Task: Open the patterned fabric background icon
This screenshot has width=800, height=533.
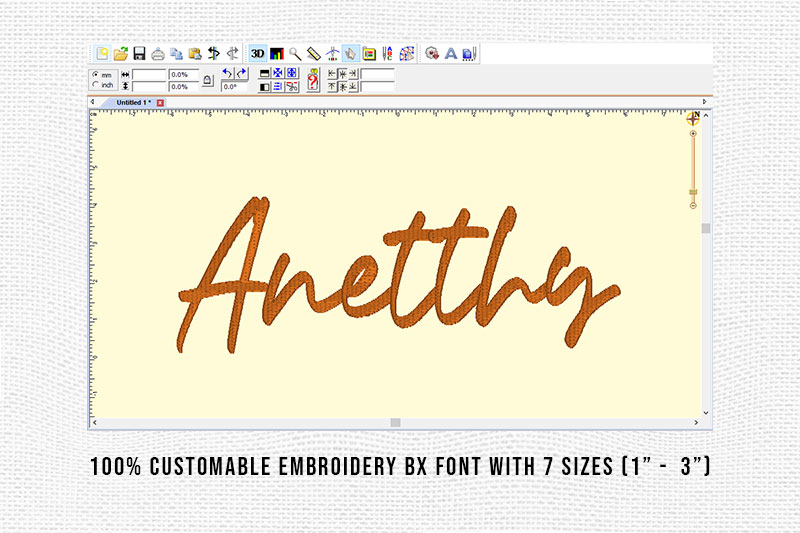Action: click(x=407, y=54)
